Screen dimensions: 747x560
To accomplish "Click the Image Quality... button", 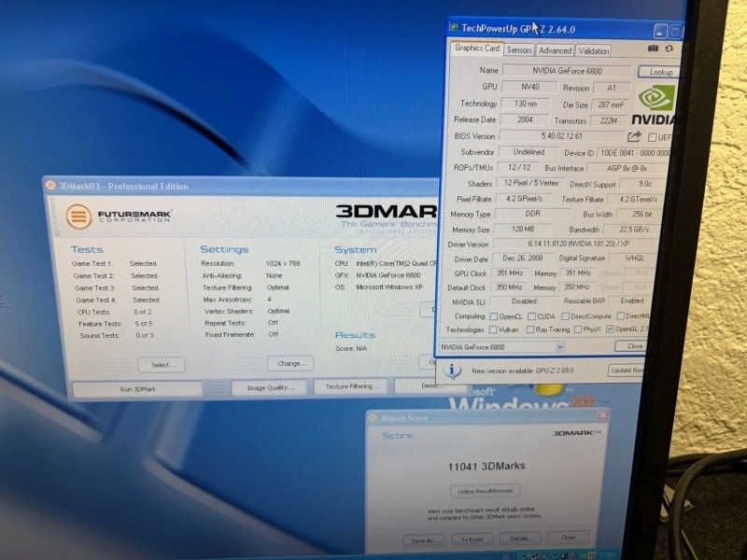I will pyautogui.click(x=270, y=387).
